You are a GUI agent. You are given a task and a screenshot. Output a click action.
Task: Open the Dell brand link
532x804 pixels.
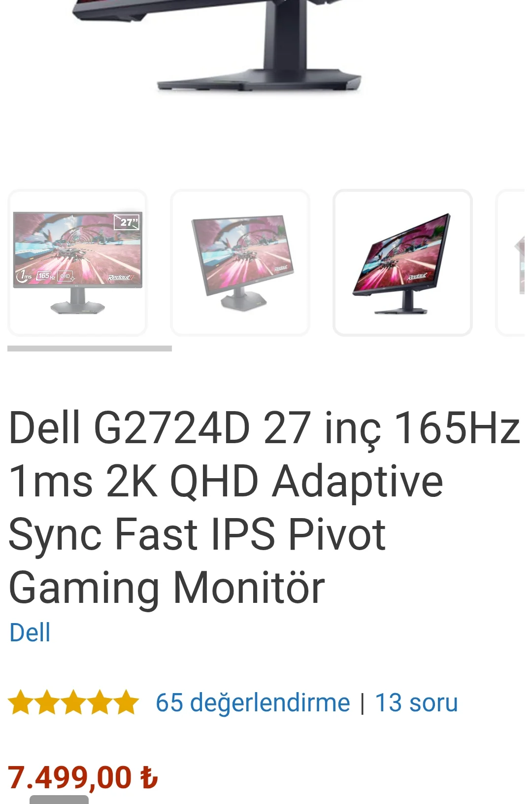pyautogui.click(x=30, y=632)
